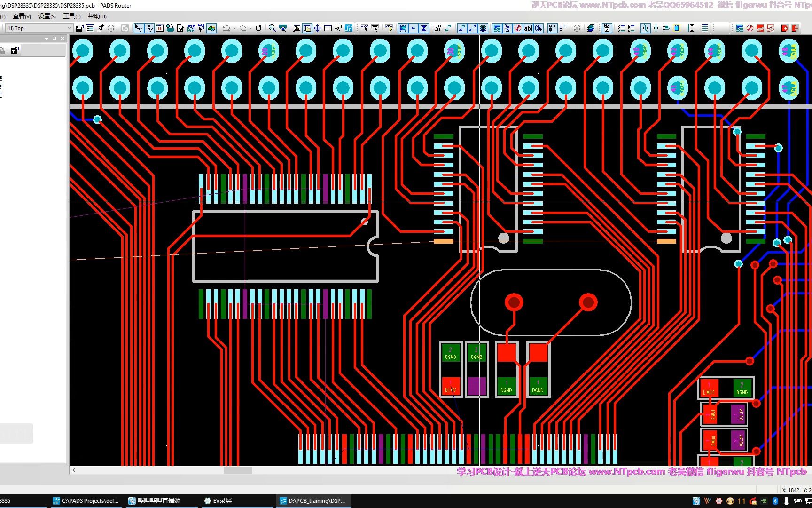Click the abl text label tool icon
The image size is (812, 508).
528,28
